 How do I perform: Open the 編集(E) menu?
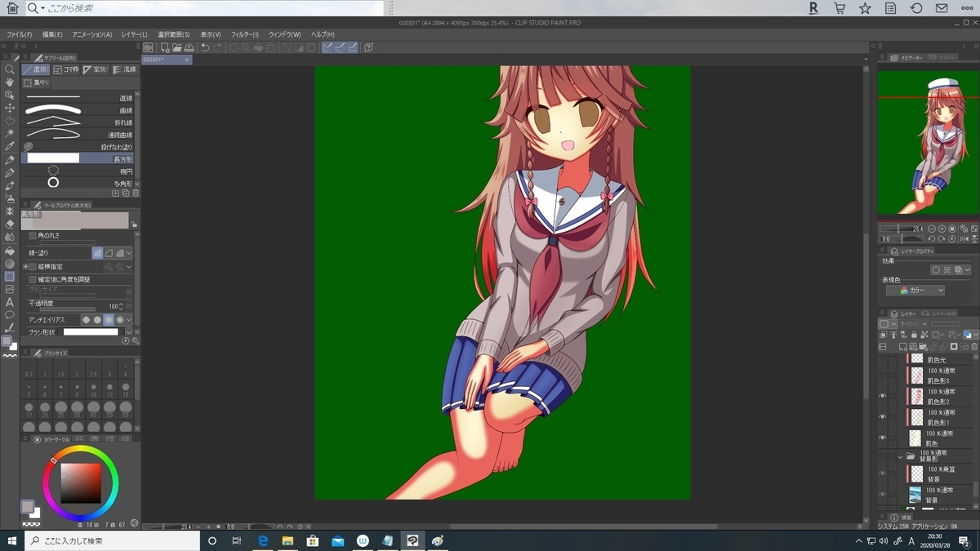pyautogui.click(x=52, y=34)
